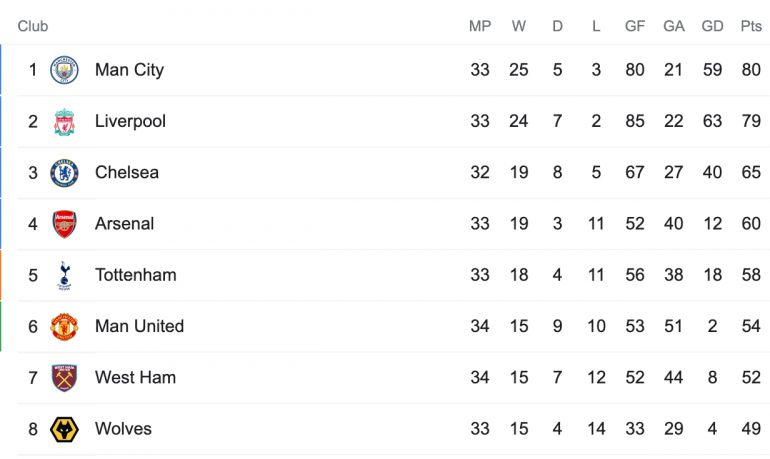Open the Man City team name link
This screenshot has width=770, height=459.
tap(129, 70)
